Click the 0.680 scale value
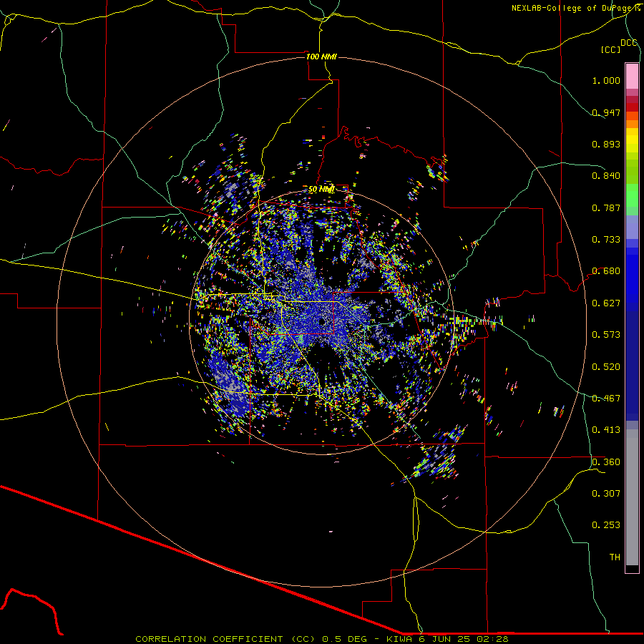 click(x=606, y=271)
